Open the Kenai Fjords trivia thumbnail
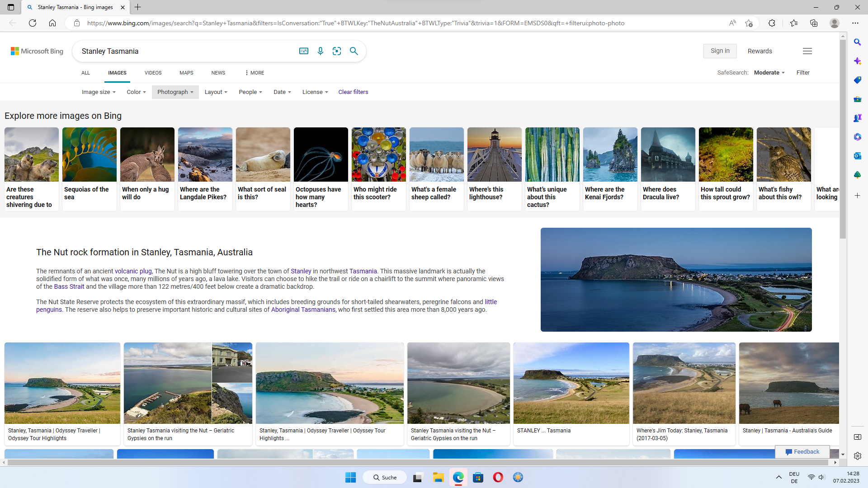The height and width of the screenshot is (488, 868). click(610, 155)
